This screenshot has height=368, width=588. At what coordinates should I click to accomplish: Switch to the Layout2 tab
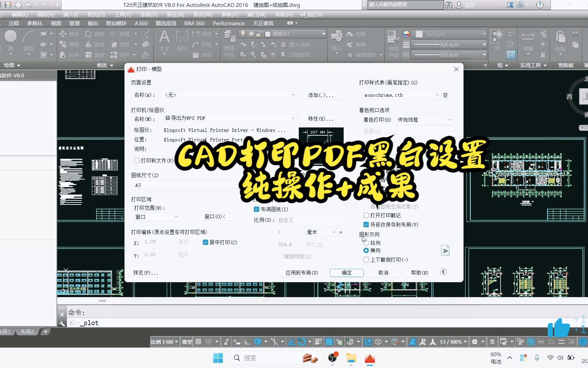(27, 332)
